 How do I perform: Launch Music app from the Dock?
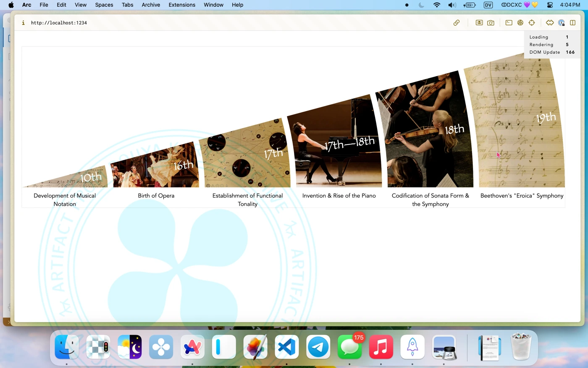381,347
